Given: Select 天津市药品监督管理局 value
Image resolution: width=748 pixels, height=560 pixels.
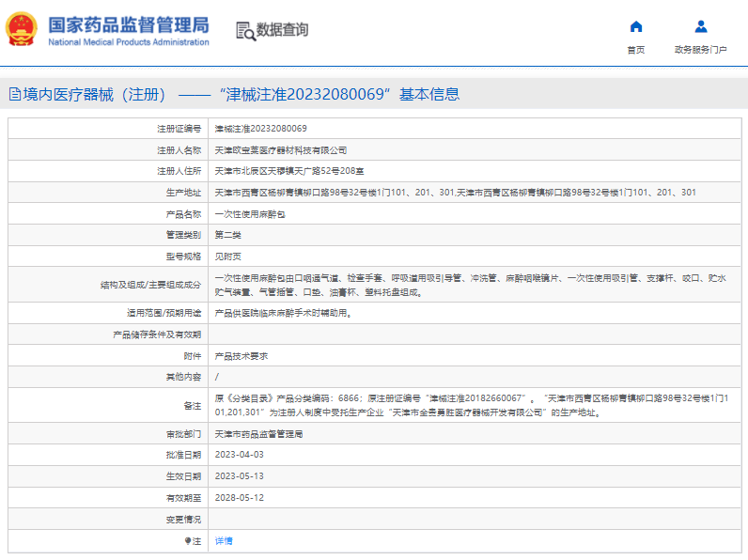Looking at the screenshot, I should pos(258,434).
